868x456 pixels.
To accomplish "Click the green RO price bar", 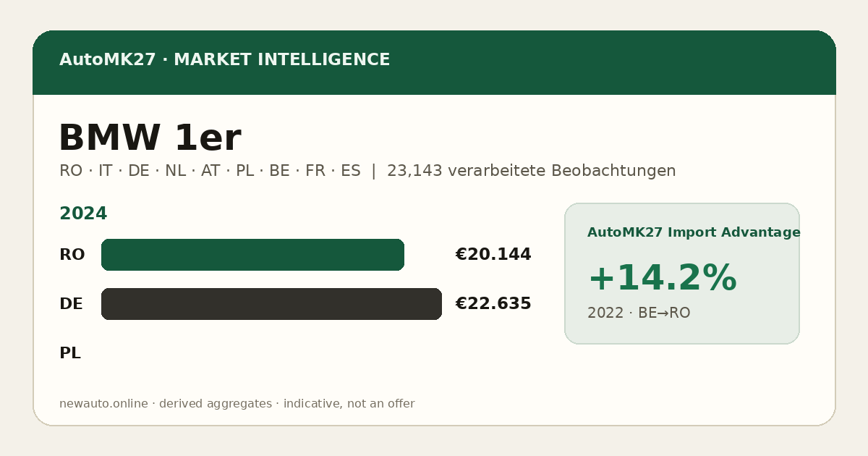I will [252, 255].
